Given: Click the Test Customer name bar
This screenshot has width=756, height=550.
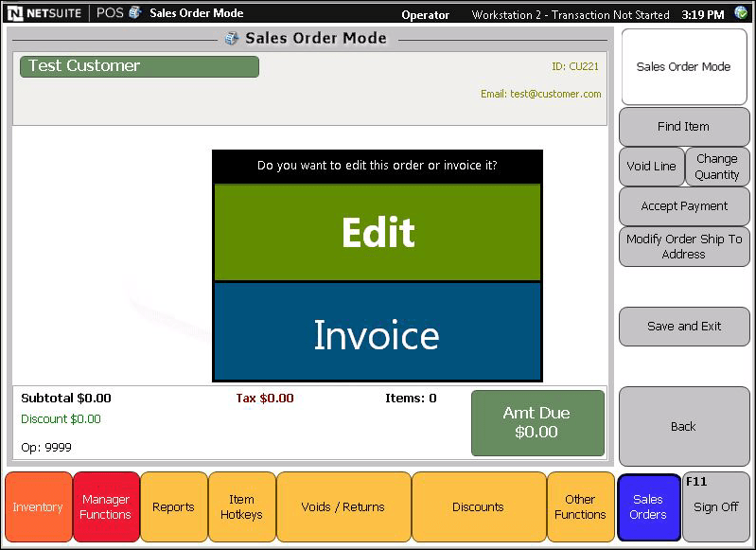Looking at the screenshot, I should [139, 66].
